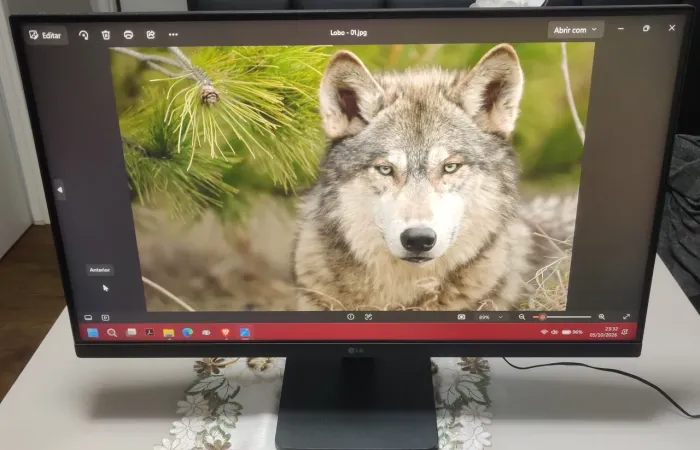The image size is (700, 450).
Task: Toggle the filmstrip view icon
Action: point(88,317)
